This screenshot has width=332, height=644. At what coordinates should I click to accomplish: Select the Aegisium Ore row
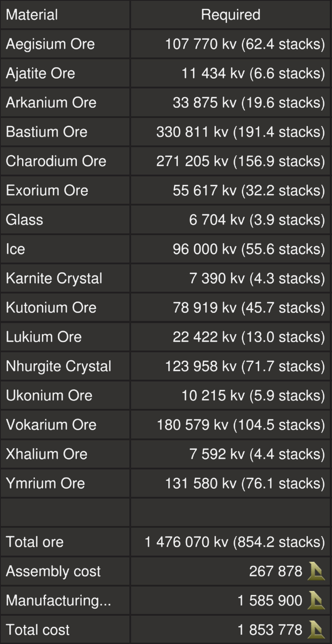[50, 44]
